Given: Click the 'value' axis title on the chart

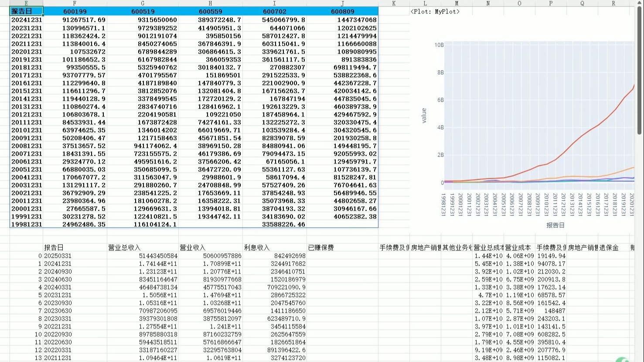Looking at the screenshot, I should click(424, 116).
